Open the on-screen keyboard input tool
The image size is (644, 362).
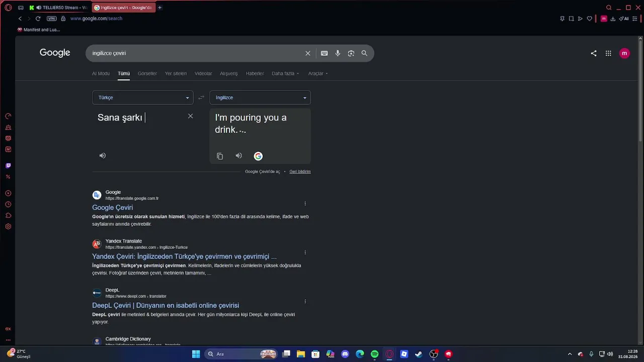coord(325,53)
